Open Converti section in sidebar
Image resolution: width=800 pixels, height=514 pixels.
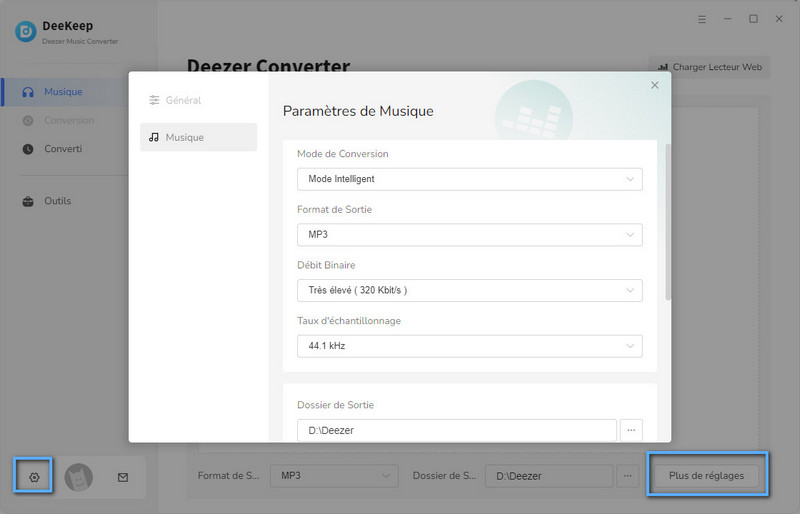[x=65, y=149]
